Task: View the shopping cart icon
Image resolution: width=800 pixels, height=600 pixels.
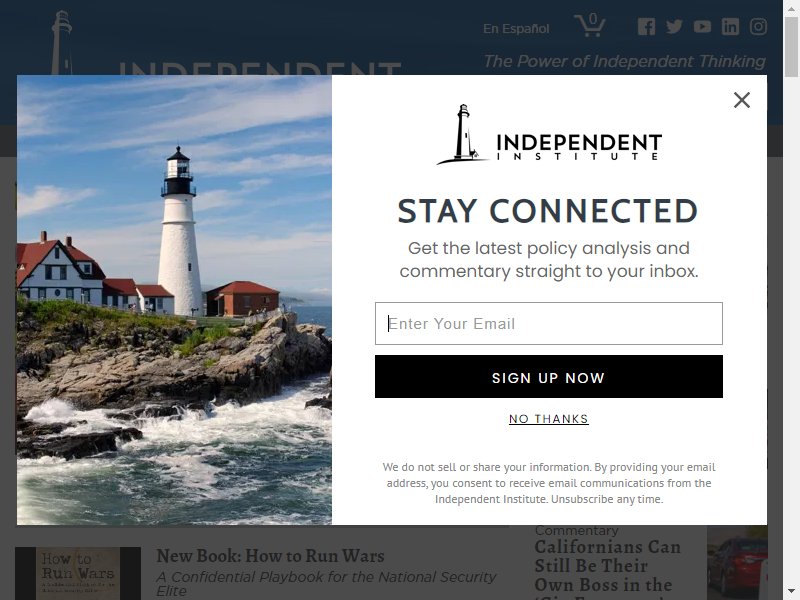Action: (x=590, y=25)
